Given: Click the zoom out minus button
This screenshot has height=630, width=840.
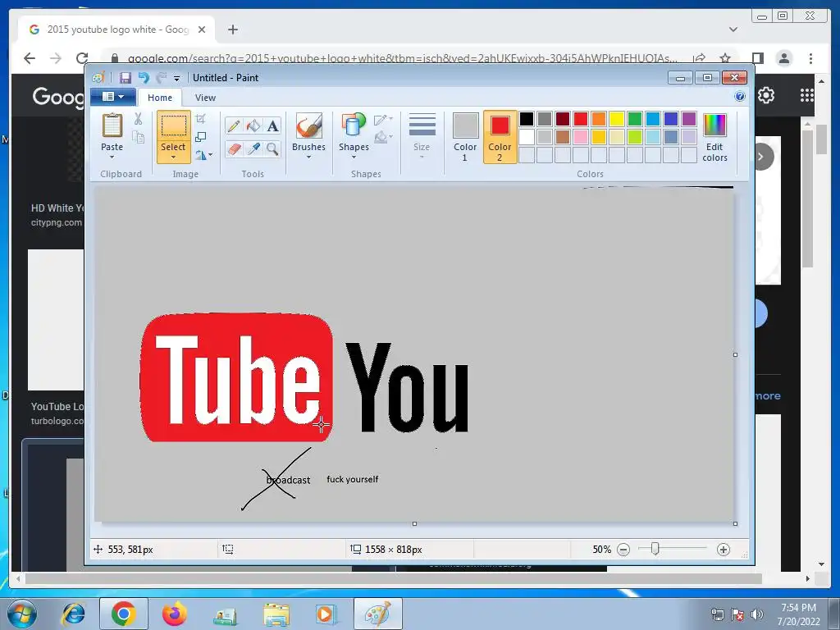Looking at the screenshot, I should pyautogui.click(x=623, y=550).
